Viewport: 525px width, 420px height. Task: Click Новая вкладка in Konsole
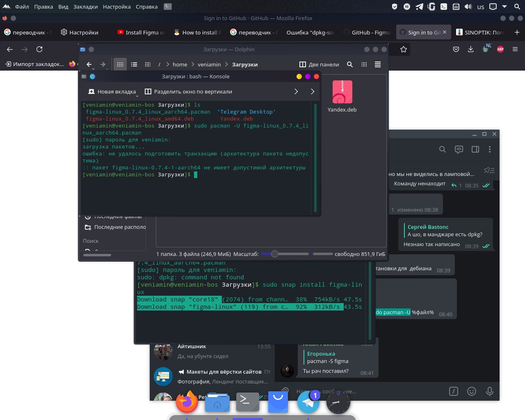coord(112,91)
